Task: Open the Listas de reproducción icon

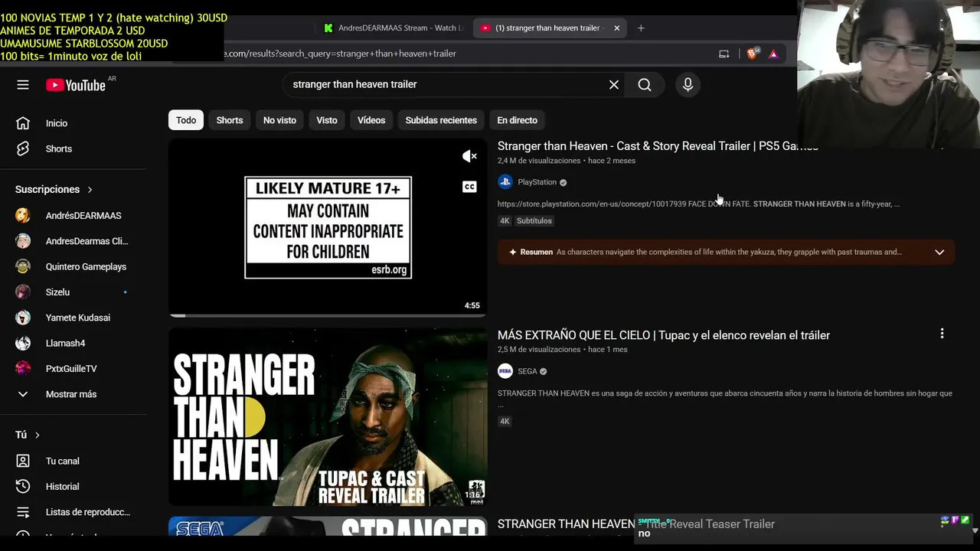Action: tap(23, 512)
